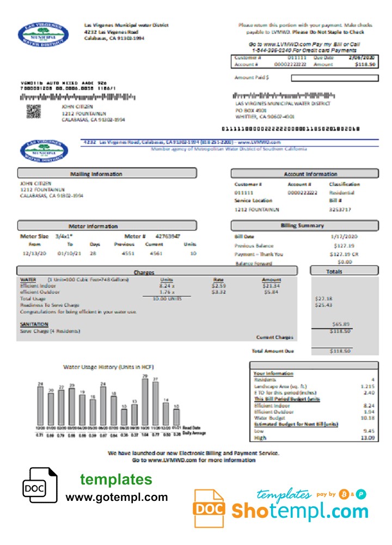The height and width of the screenshot is (545, 392).
Task: Select the $118.50 Amount in the payment stub box
Action: pyautogui.click(x=365, y=65)
